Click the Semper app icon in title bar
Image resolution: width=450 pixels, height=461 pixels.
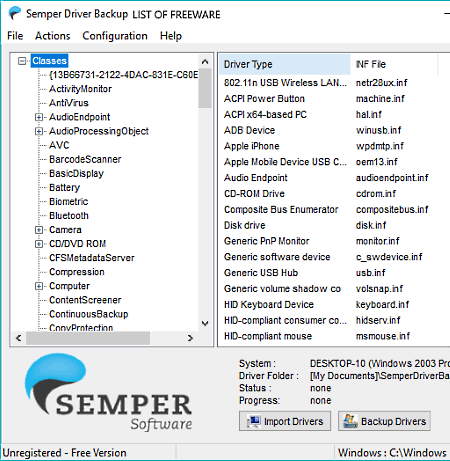15,14
